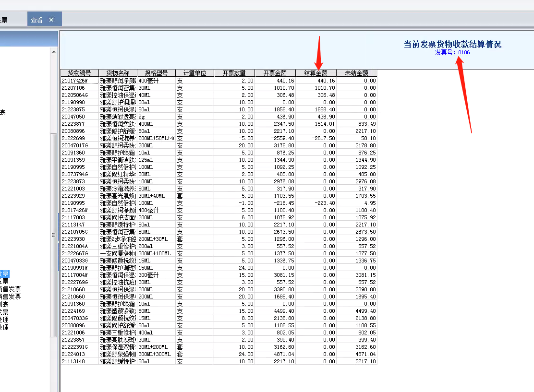This screenshot has width=534, height=392.
Task: Click the 规格型号 column header
Action: [x=157, y=73]
